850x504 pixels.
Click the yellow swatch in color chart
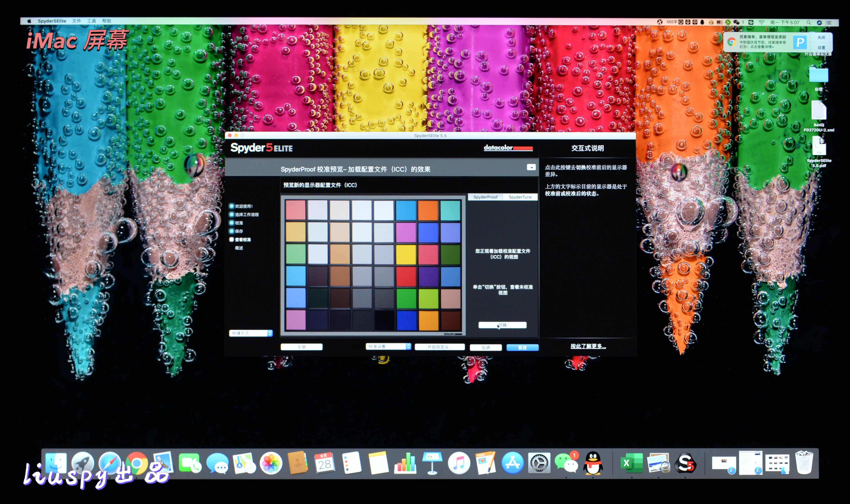406,254
